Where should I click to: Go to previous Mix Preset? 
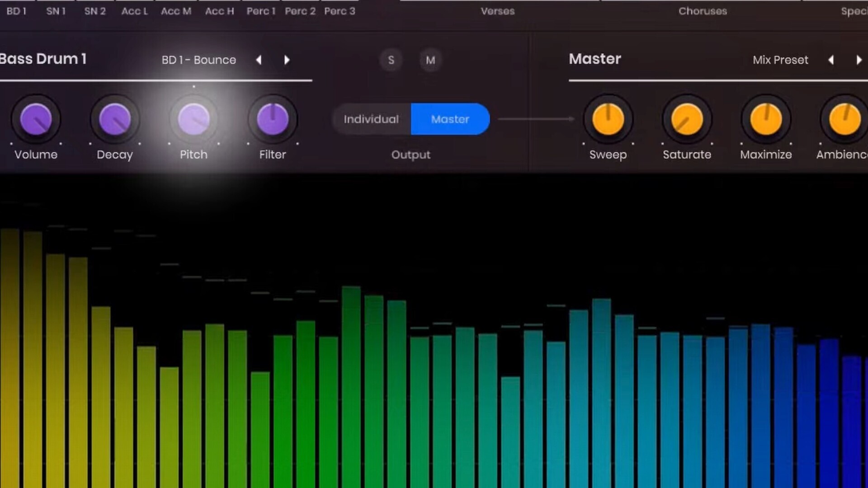(x=831, y=60)
